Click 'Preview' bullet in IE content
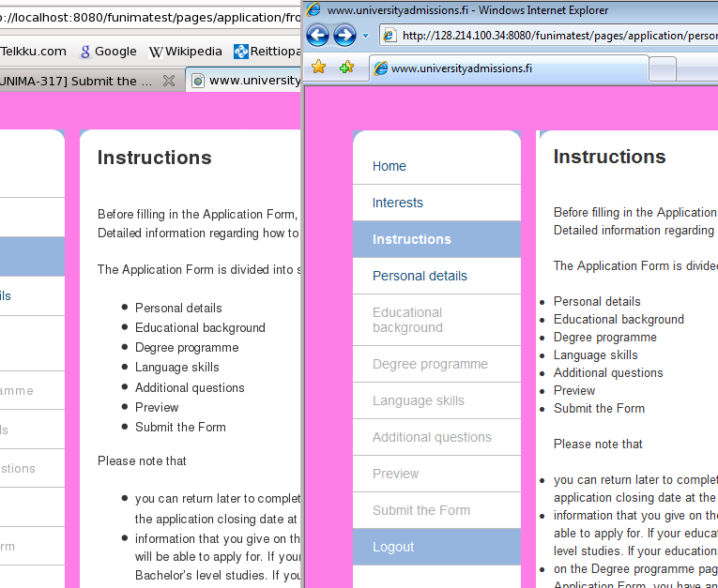This screenshot has height=588, width=718. click(x=574, y=391)
